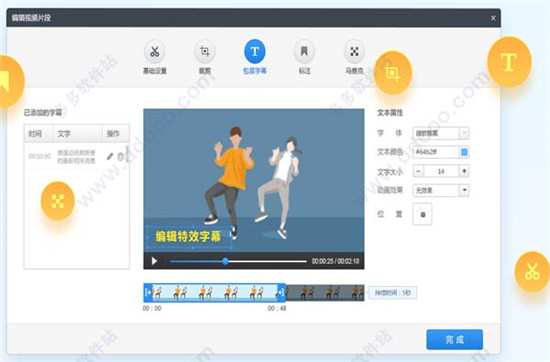This screenshot has width=550, height=362.
Task: Delete the 00:50:00 subtitle with the trash icon
Action: click(120, 156)
